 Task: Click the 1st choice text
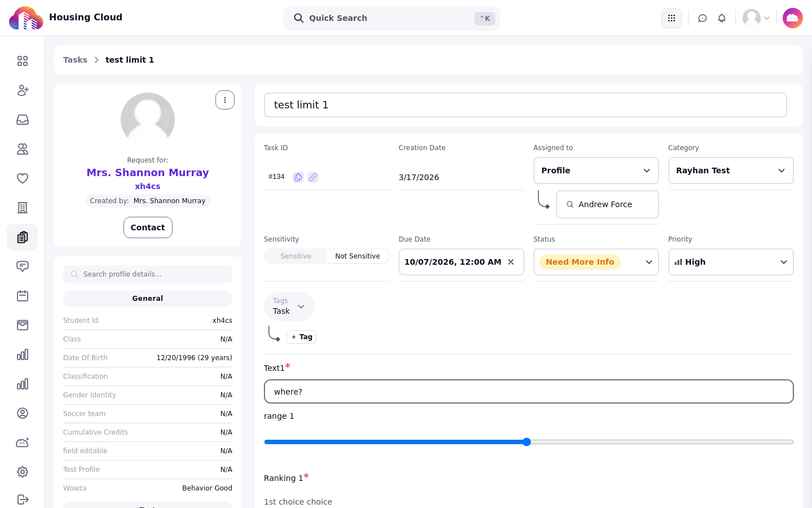[298, 502]
